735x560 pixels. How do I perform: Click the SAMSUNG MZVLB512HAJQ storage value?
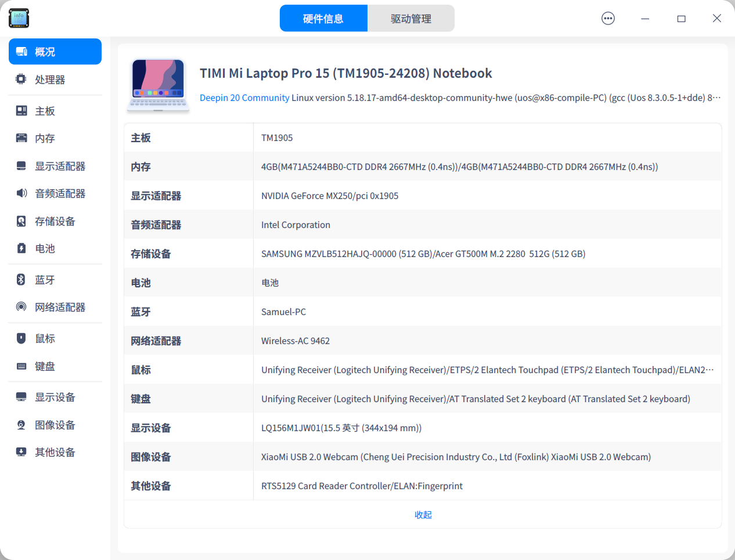(423, 254)
